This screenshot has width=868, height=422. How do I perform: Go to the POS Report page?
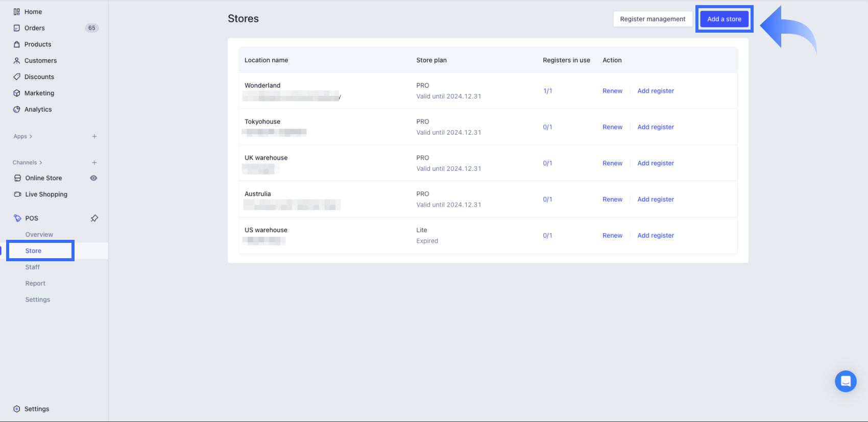(x=35, y=284)
